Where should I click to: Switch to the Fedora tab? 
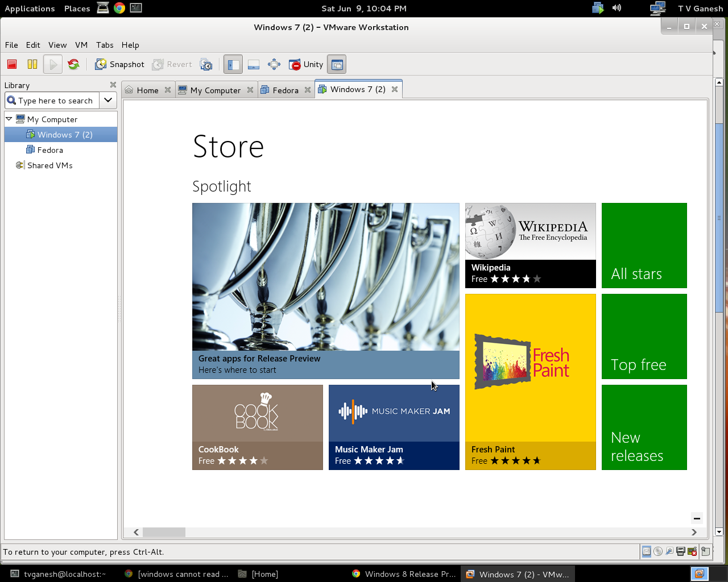(285, 90)
